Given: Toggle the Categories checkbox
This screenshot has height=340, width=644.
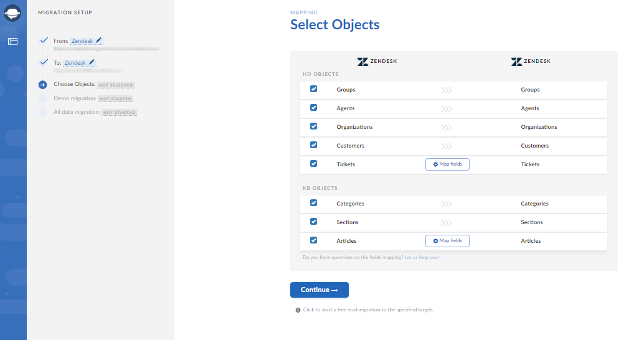Looking at the screenshot, I should (314, 203).
